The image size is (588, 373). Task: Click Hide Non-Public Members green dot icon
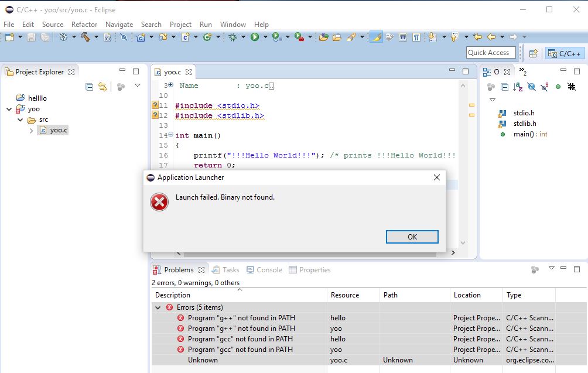point(558,87)
